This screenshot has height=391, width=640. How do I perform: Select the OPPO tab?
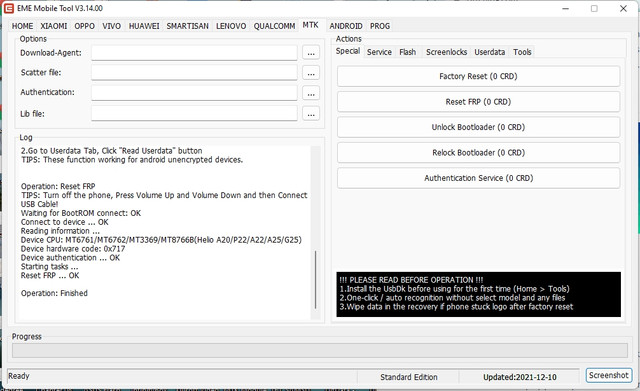[84, 26]
